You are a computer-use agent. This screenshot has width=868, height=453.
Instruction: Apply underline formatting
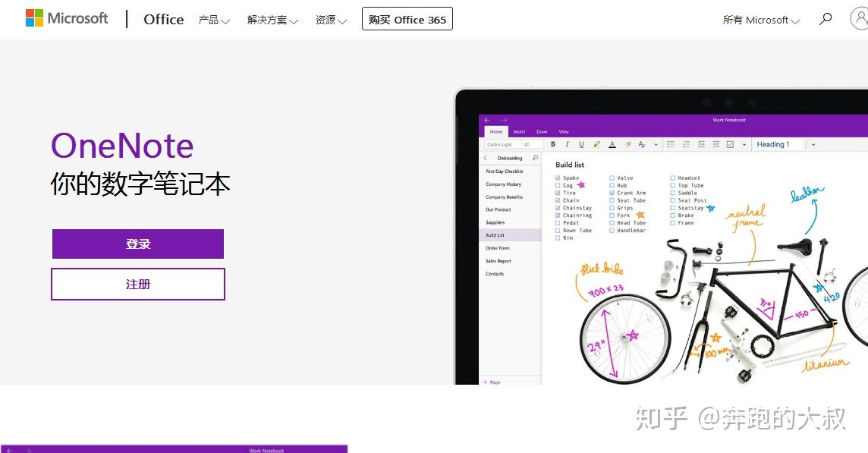coord(580,145)
